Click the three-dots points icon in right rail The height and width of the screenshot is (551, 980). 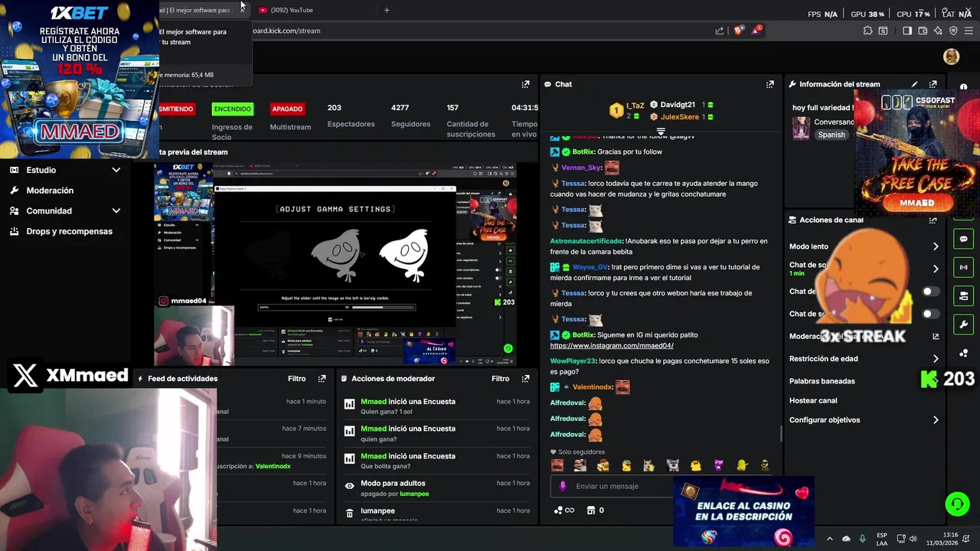[x=963, y=353]
